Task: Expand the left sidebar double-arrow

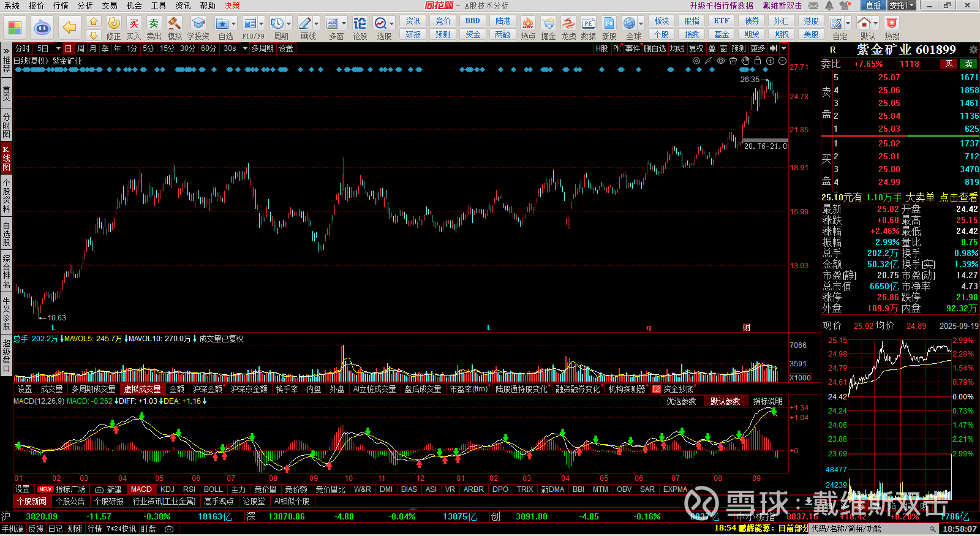Action: [x=6, y=50]
